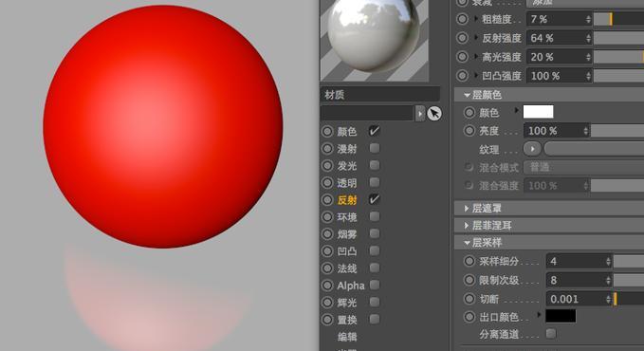The width and height of the screenshot is (644, 351).
Task: Enable the 辉光 channel checkbox
Action: 374,302
